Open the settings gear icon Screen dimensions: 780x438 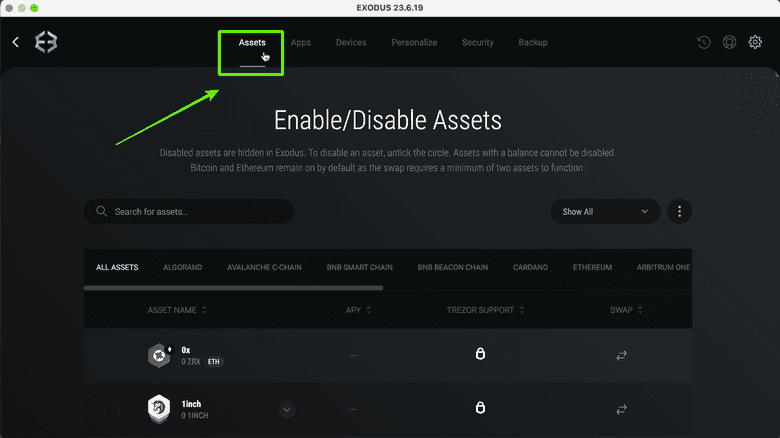pyautogui.click(x=756, y=42)
